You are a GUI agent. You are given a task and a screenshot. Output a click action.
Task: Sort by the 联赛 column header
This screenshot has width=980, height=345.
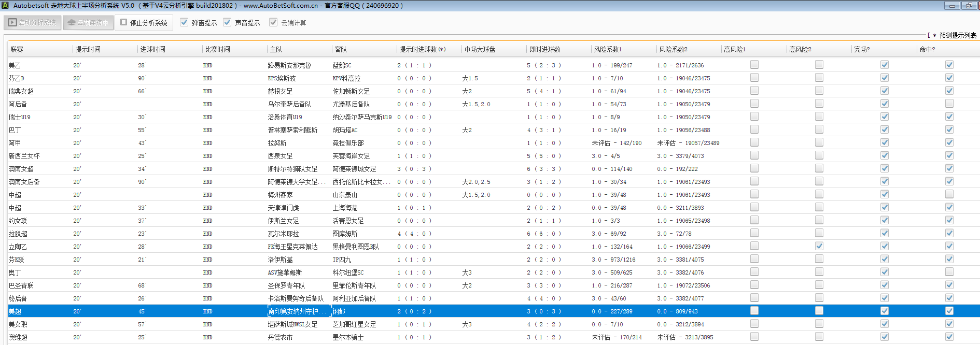coord(17,49)
